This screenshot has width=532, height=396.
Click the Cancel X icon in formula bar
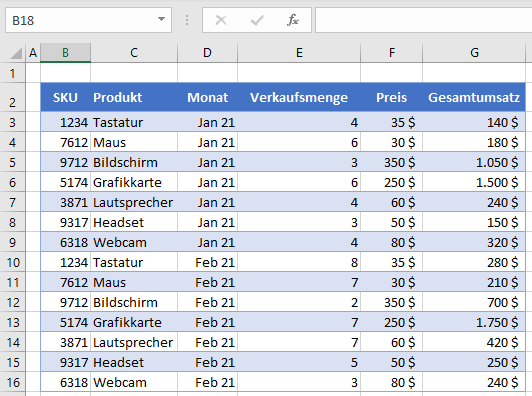tap(221, 20)
